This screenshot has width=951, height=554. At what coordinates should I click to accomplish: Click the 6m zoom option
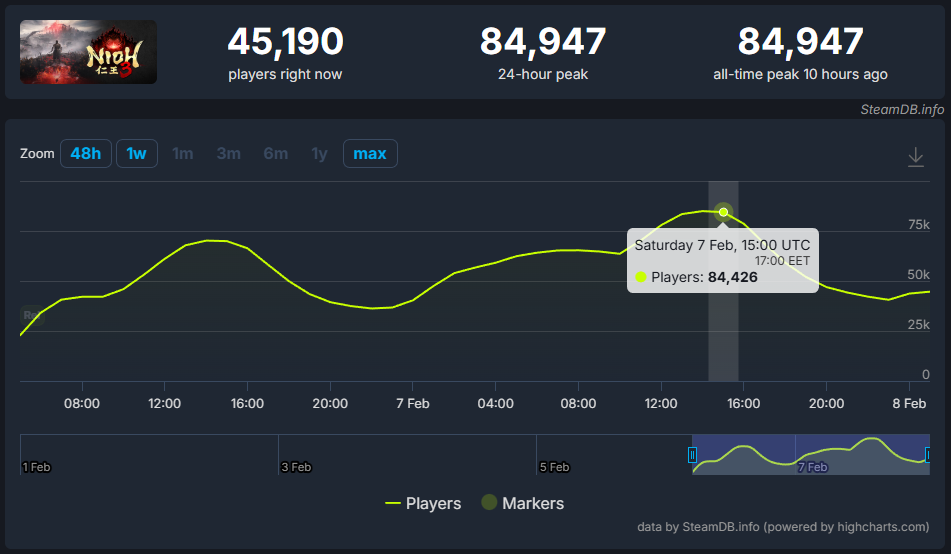(275, 154)
